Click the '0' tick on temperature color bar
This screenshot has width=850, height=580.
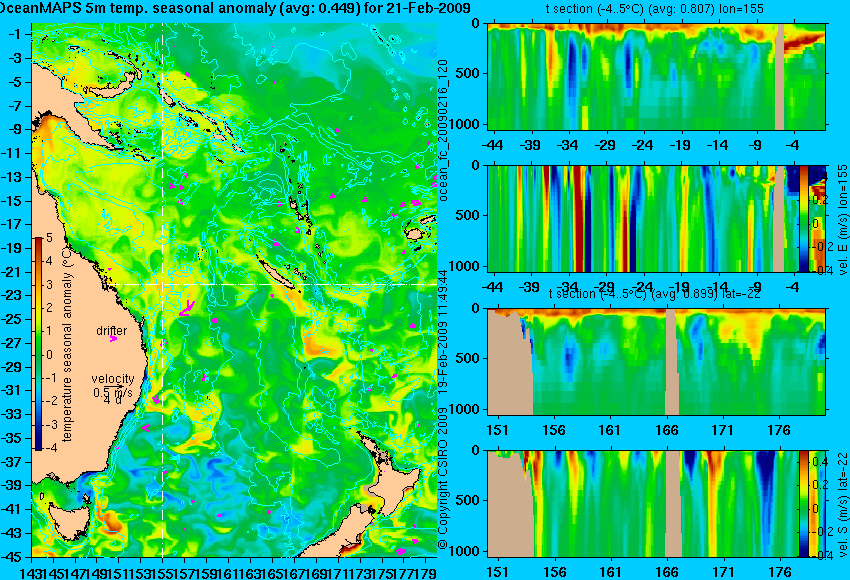49,355
